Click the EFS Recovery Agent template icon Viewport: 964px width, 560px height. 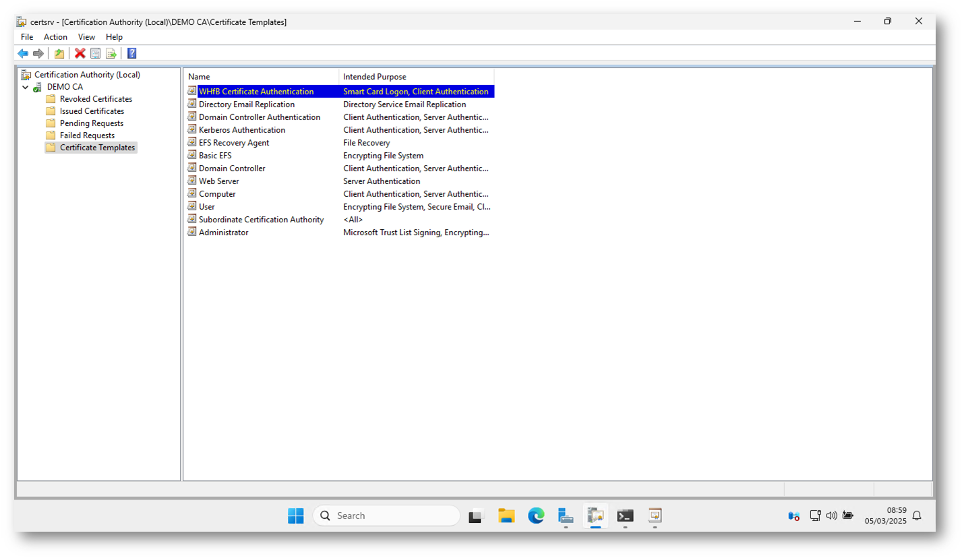tap(192, 142)
